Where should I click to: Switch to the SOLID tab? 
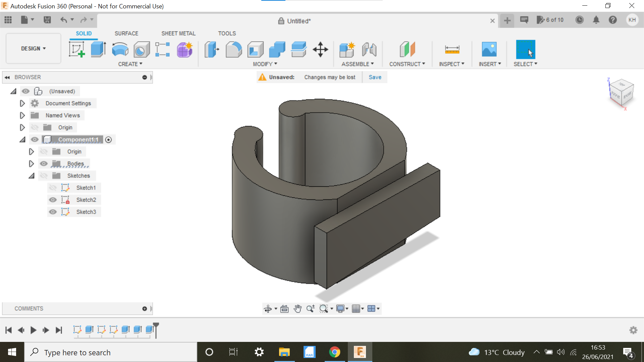[84, 33]
